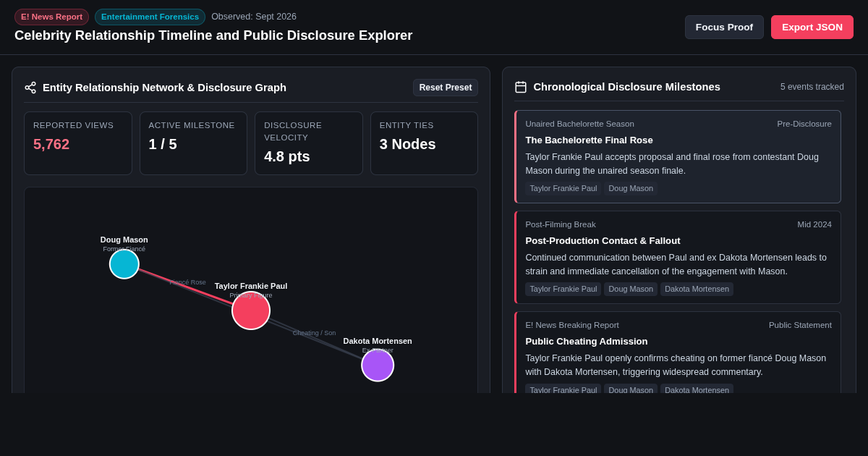Reset the graph with Reset Preset

tap(446, 88)
